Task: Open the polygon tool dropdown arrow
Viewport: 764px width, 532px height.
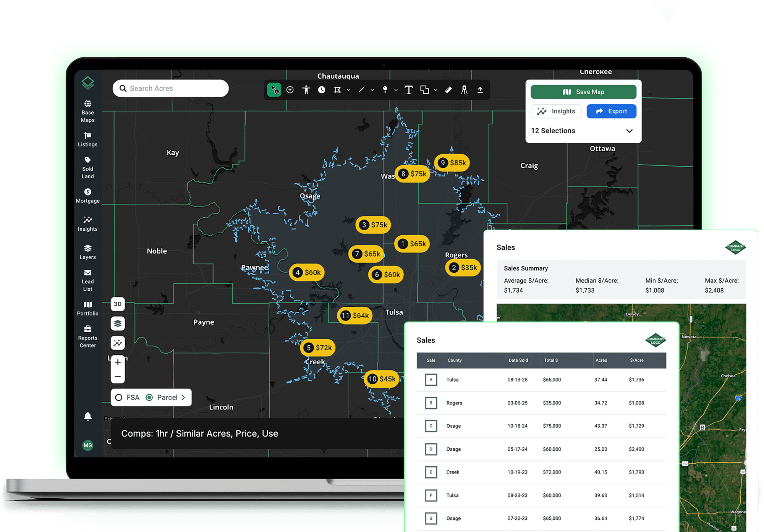Action: [348, 90]
